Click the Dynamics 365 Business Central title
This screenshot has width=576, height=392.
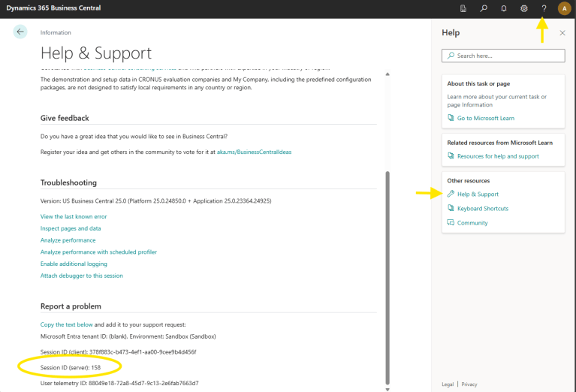point(53,8)
